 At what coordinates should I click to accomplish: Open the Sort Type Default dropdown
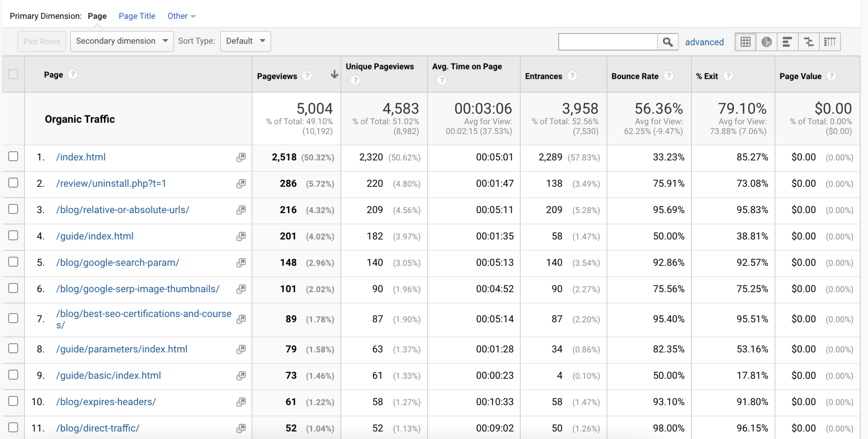coord(245,41)
